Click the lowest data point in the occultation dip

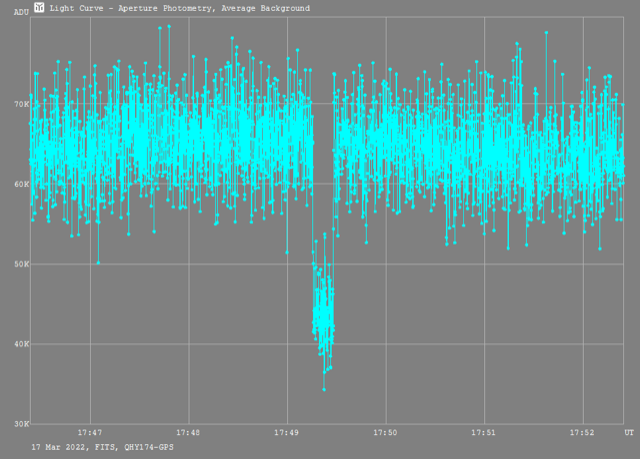coord(324,390)
